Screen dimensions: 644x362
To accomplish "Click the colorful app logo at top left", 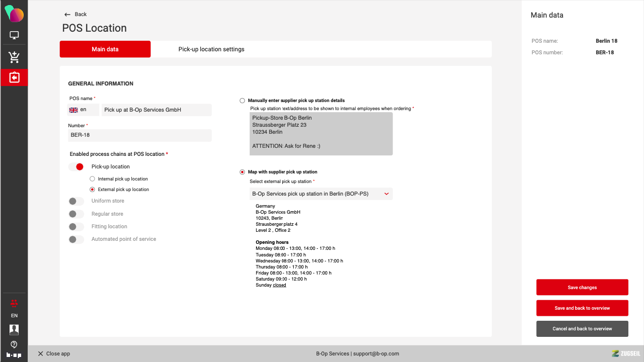I will 14,14.
